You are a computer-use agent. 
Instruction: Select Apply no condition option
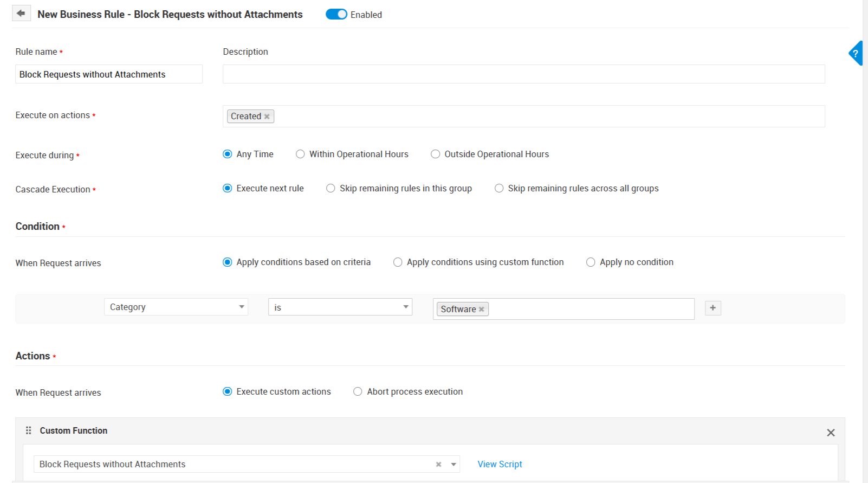coord(591,262)
